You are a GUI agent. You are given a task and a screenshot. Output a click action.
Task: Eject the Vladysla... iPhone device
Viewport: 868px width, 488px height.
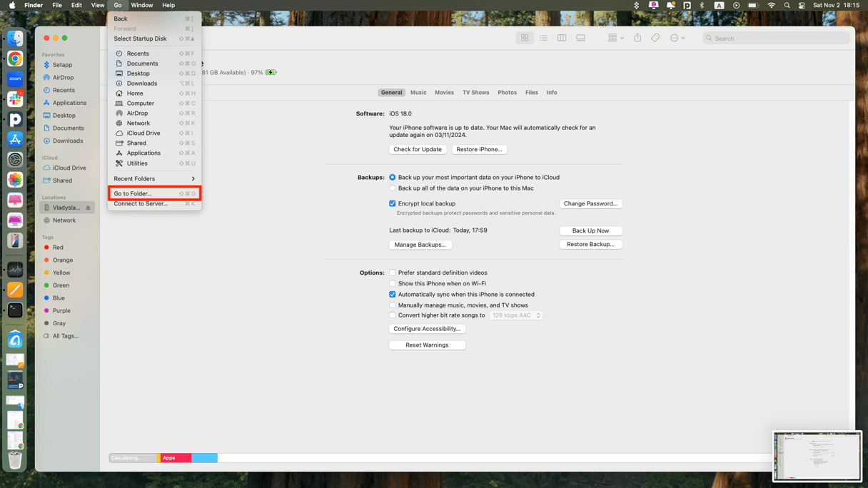(x=89, y=208)
